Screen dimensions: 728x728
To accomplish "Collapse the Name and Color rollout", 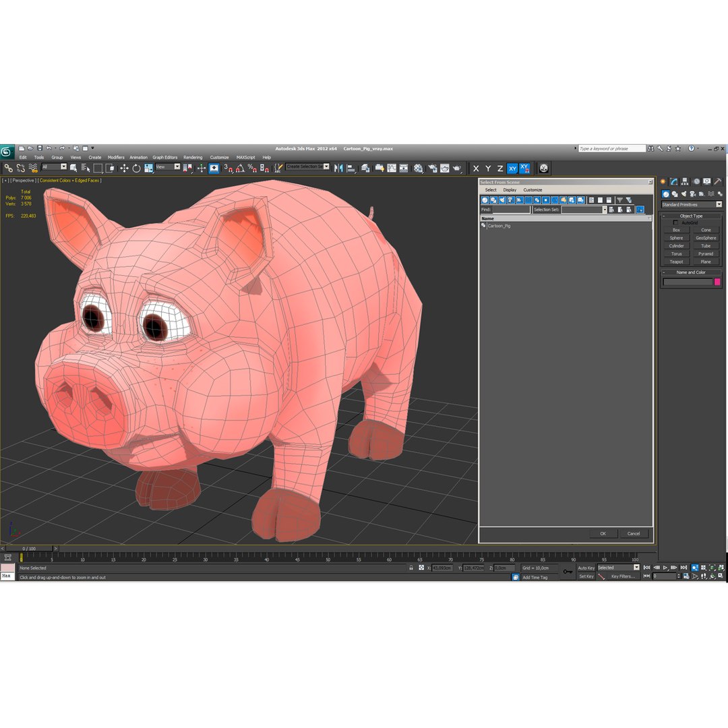I will click(691, 272).
